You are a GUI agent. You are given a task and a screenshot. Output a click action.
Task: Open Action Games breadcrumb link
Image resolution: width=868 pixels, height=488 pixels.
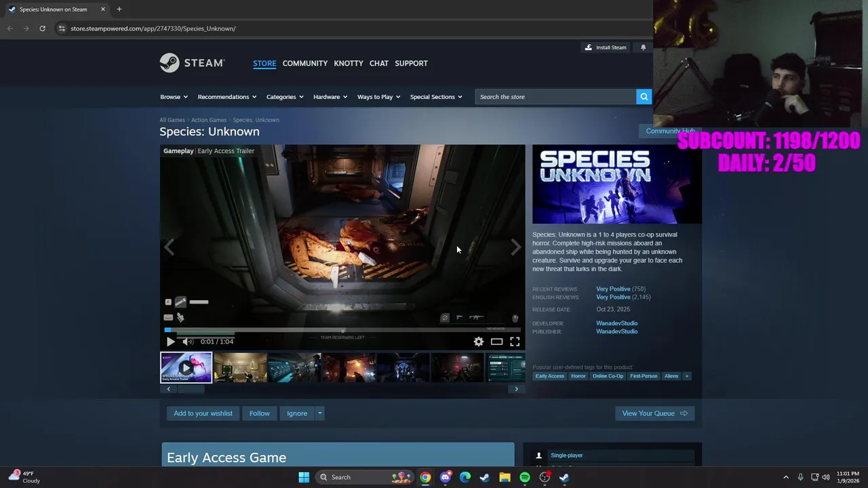tap(209, 120)
